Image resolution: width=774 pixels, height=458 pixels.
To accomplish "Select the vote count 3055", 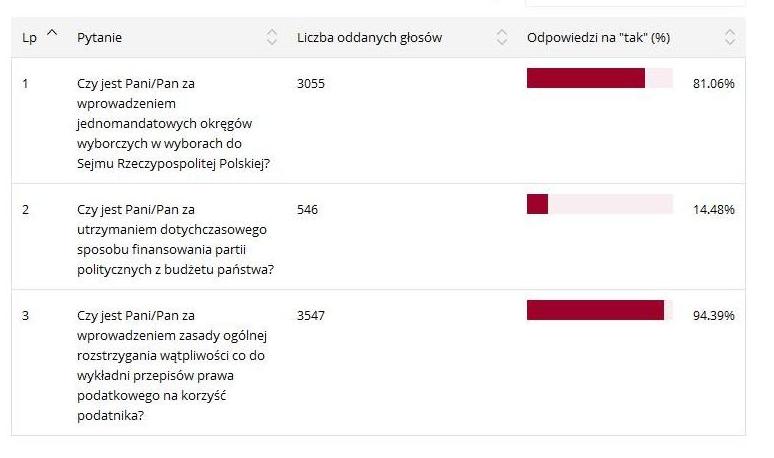I will click(311, 84).
